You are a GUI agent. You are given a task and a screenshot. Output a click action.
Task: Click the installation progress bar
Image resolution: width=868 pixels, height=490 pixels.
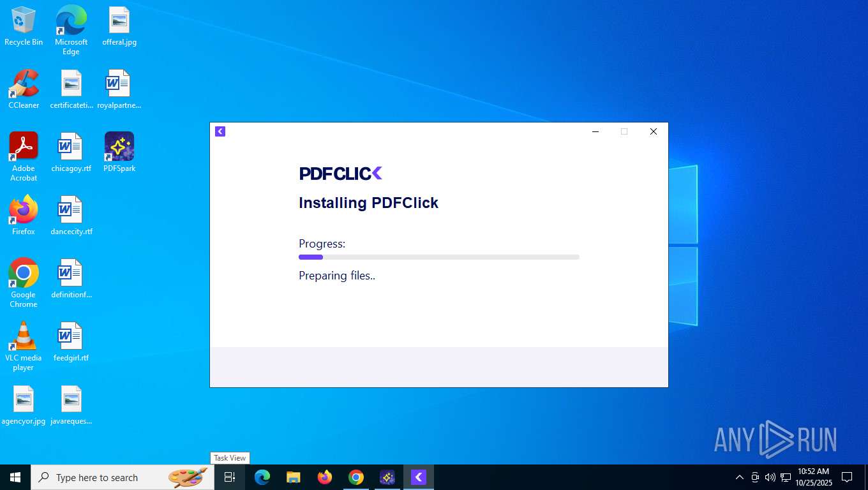coord(439,257)
